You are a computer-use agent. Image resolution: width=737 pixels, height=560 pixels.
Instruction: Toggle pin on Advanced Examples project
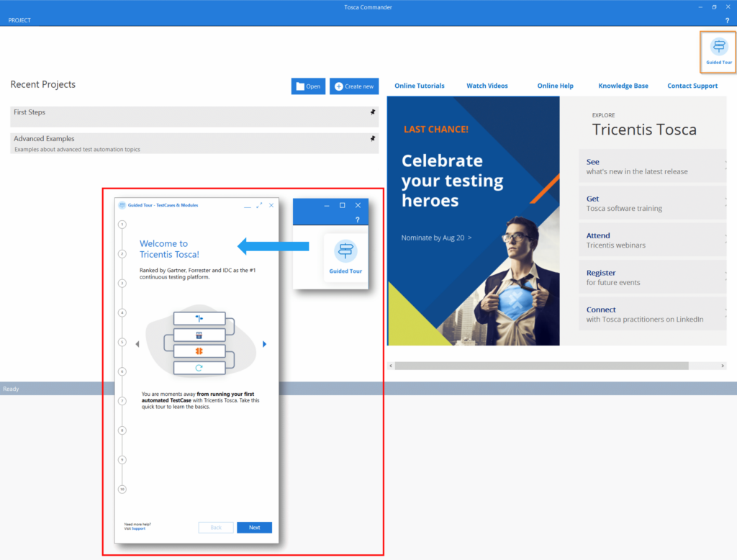[x=372, y=138]
